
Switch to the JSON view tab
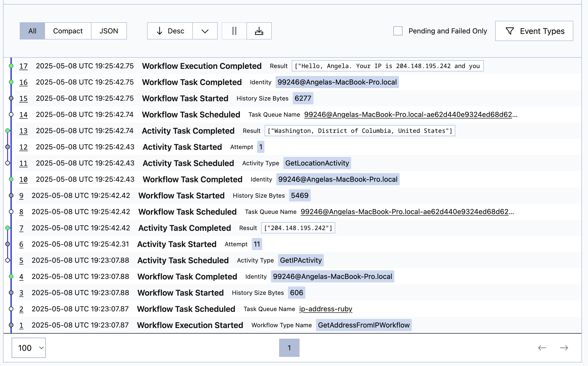click(109, 31)
